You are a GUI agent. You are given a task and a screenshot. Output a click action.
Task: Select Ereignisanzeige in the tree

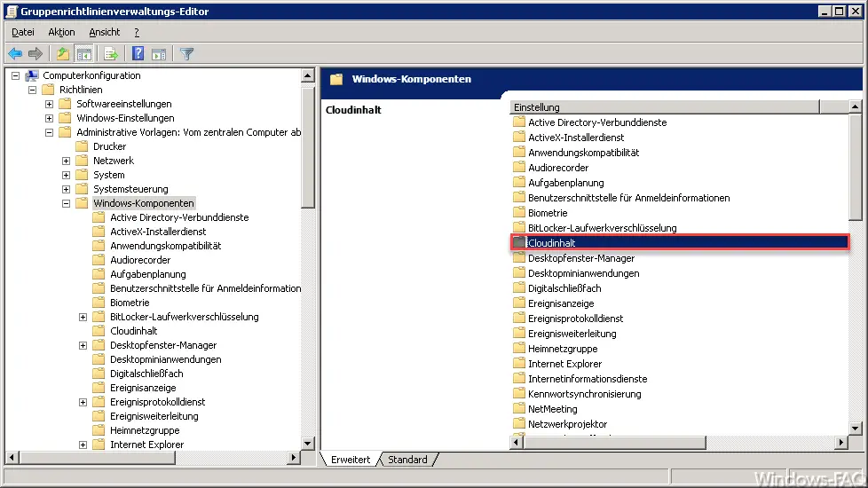143,388
